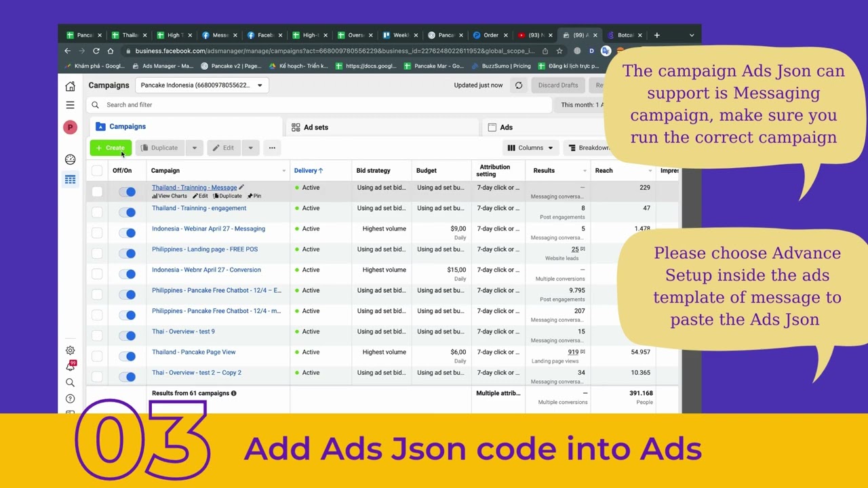Image resolution: width=868 pixels, height=488 pixels.
Task: Open Campaign column header dropdown arrow
Action: (x=284, y=171)
